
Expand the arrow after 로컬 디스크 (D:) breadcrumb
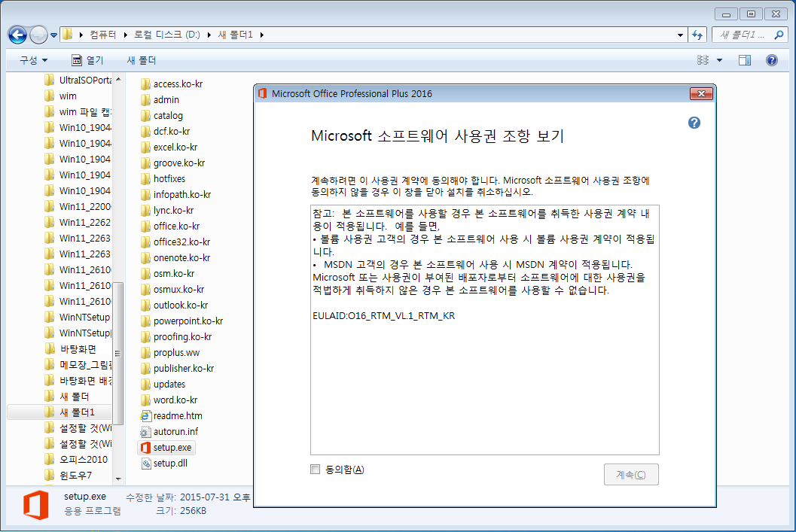[x=209, y=35]
